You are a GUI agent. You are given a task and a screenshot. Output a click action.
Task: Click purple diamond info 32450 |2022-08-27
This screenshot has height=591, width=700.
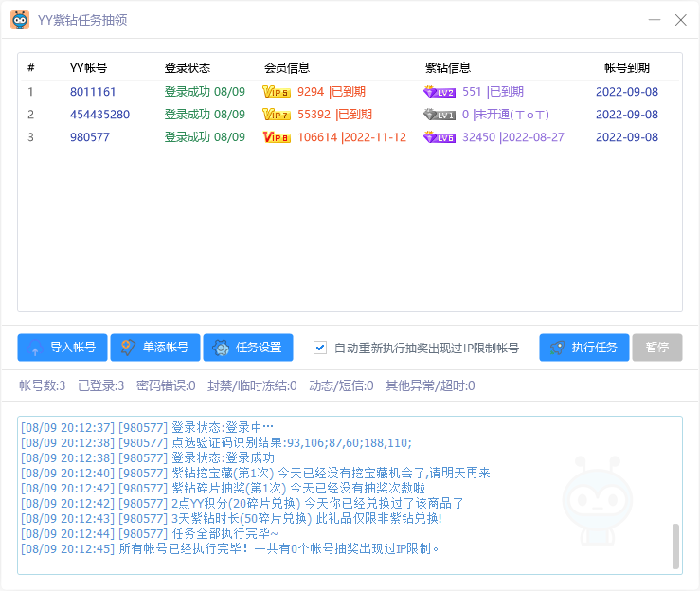pyautogui.click(x=513, y=137)
